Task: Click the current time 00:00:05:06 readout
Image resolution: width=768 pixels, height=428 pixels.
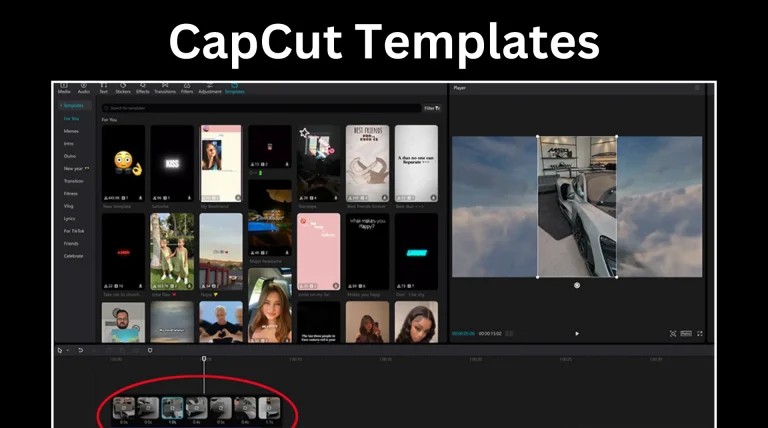Action: [x=463, y=333]
